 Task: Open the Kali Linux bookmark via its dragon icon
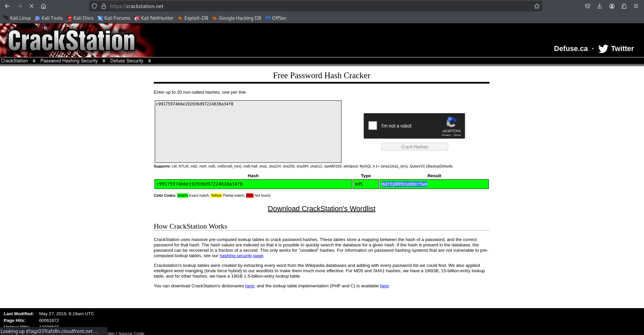pos(5,18)
